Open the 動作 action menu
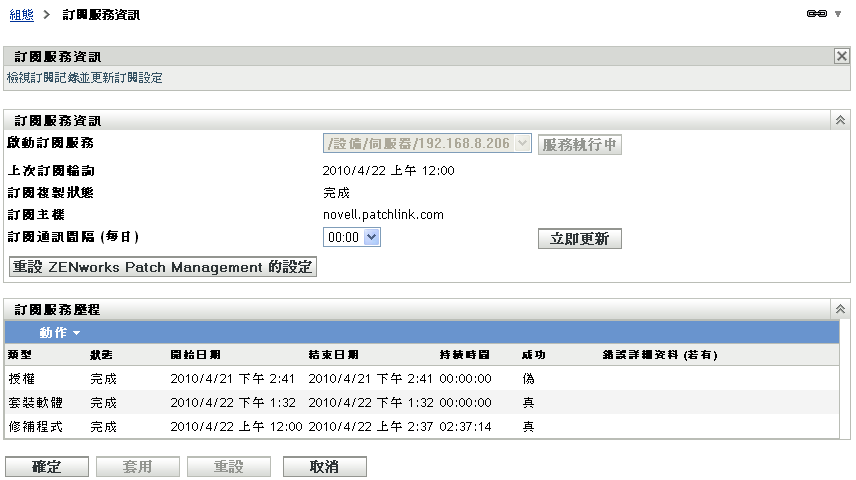Screen dimensions: 856x480 60,333
